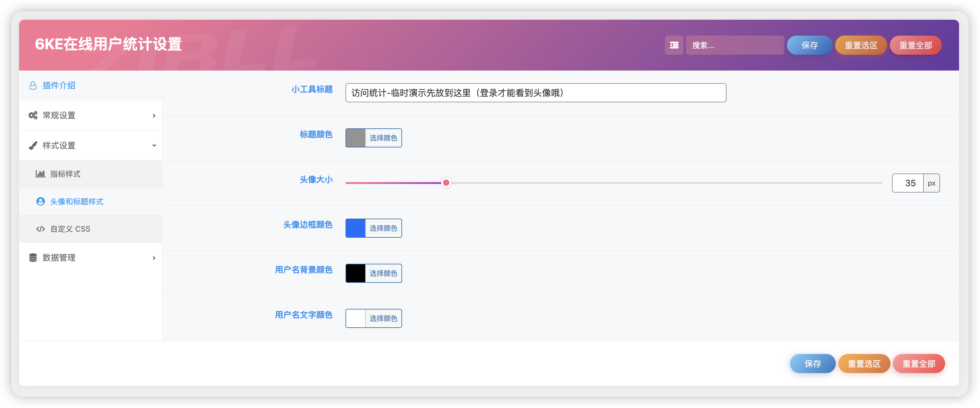The image size is (980, 408).
Task: Click the 重置全部 button at bottom right
Action: click(919, 364)
